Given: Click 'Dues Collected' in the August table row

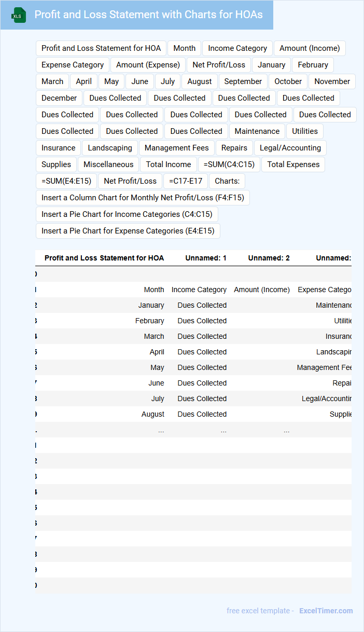Looking at the screenshot, I should [x=202, y=414].
